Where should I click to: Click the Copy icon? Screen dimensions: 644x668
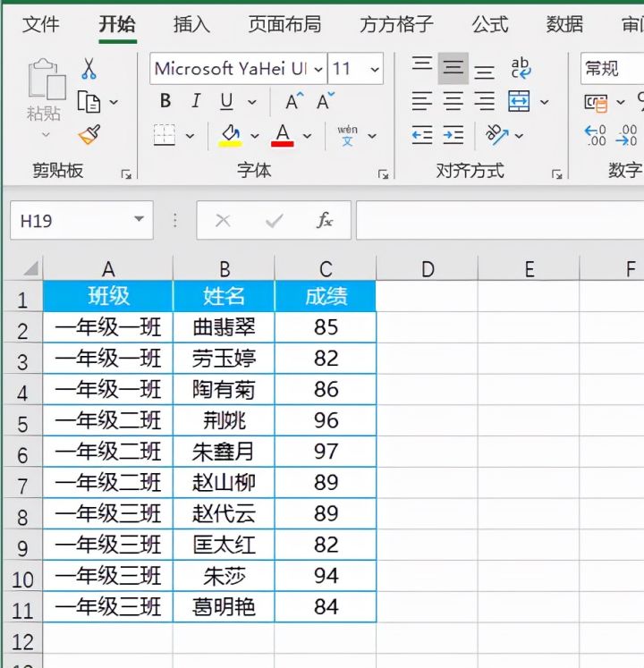click(x=89, y=102)
